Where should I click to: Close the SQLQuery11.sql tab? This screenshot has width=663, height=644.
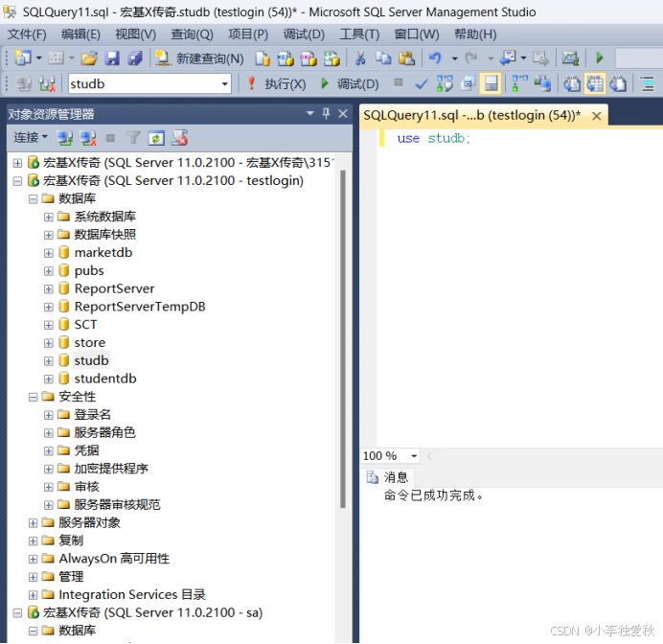[597, 116]
